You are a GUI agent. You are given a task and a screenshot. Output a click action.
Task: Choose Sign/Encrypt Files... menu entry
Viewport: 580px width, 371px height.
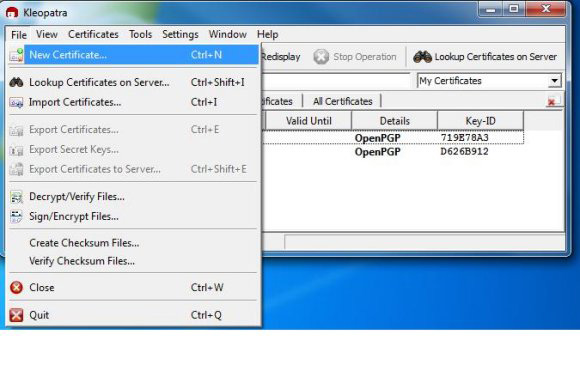[x=134, y=217]
